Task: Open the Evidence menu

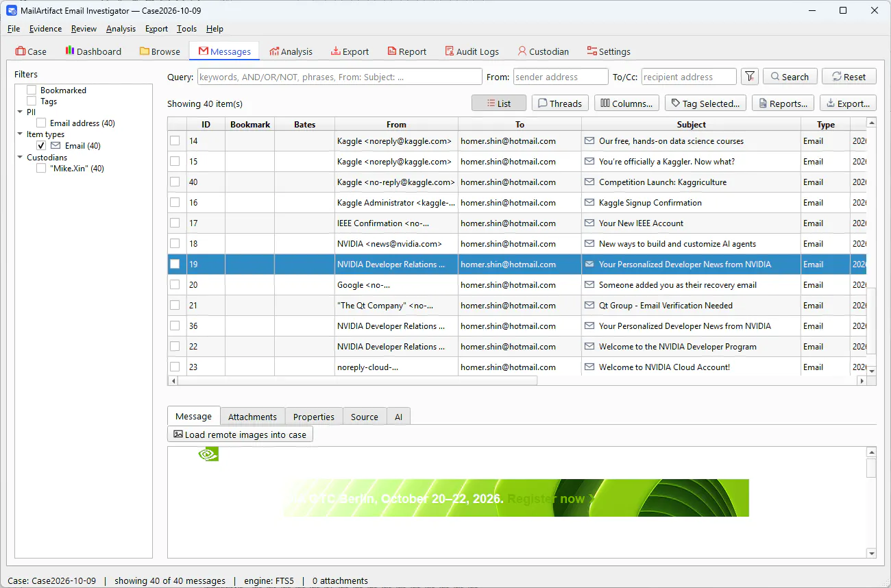Action: tap(45, 29)
